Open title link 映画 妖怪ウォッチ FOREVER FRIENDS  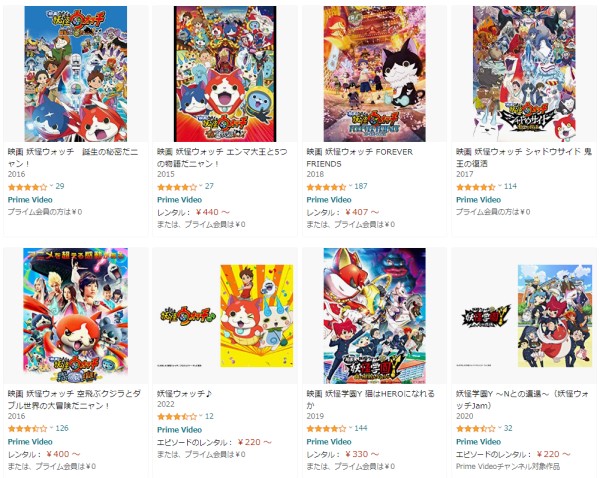click(x=359, y=158)
